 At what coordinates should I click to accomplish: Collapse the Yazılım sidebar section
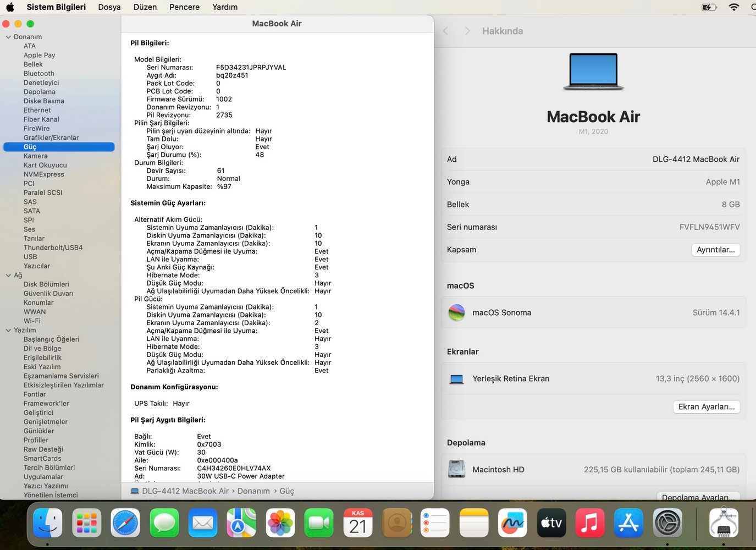pyautogui.click(x=8, y=331)
